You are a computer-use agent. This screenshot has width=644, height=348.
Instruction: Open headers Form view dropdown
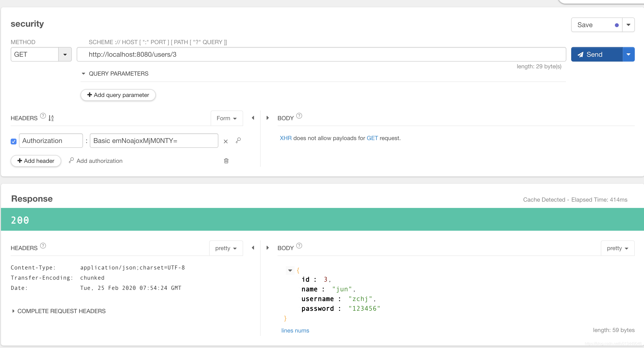tap(226, 118)
